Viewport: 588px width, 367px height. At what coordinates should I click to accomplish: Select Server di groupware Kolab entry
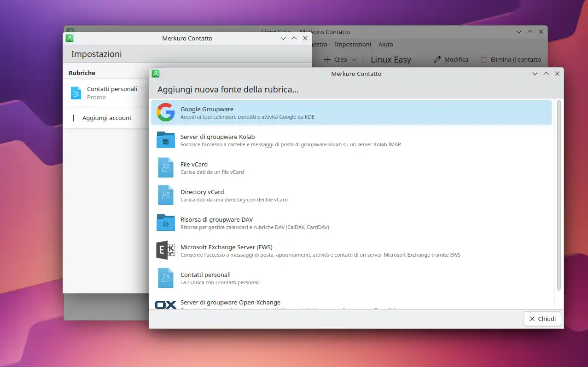tap(351, 140)
